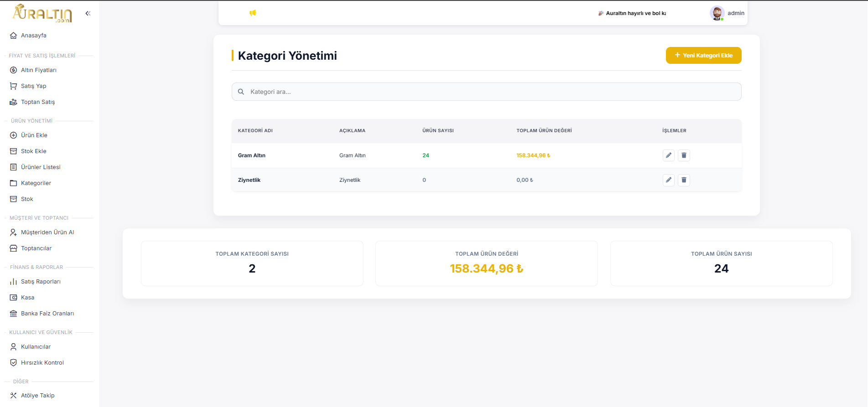Collapse the sidebar with double-chevron icon

pyautogui.click(x=88, y=13)
